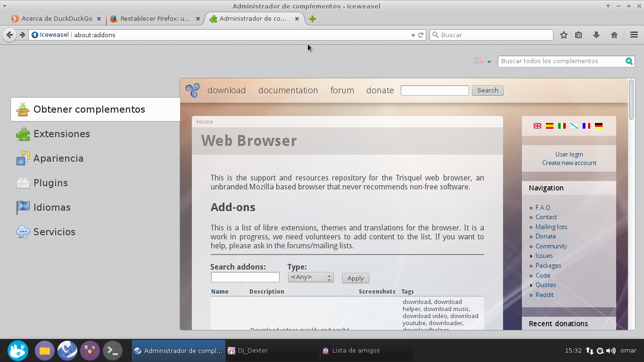This screenshot has height=362, width=644.
Task: Switch to Lista de amigos window
Action: coord(366,351)
